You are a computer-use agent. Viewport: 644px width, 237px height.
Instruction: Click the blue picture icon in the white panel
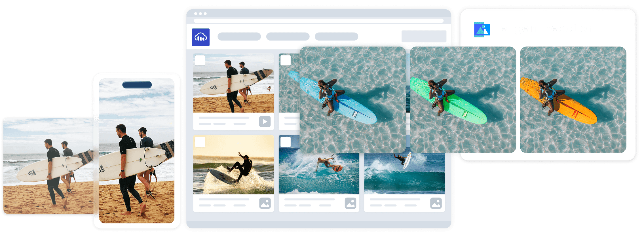tap(482, 29)
